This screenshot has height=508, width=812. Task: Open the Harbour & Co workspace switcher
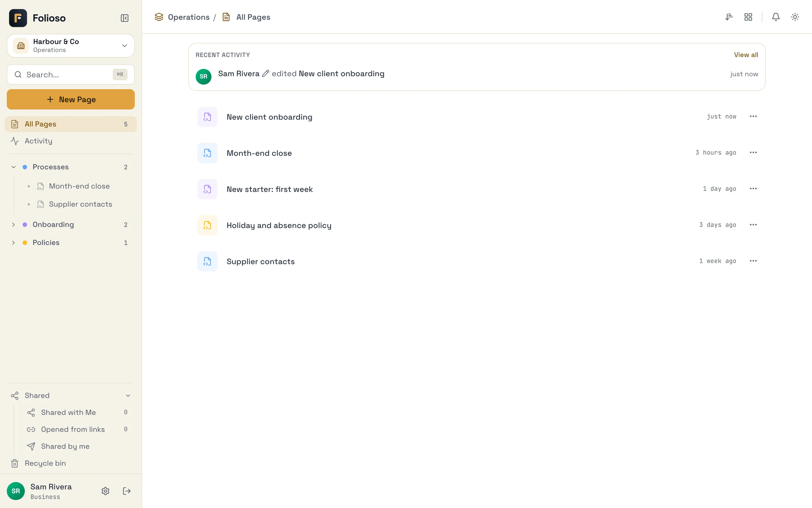pos(70,46)
